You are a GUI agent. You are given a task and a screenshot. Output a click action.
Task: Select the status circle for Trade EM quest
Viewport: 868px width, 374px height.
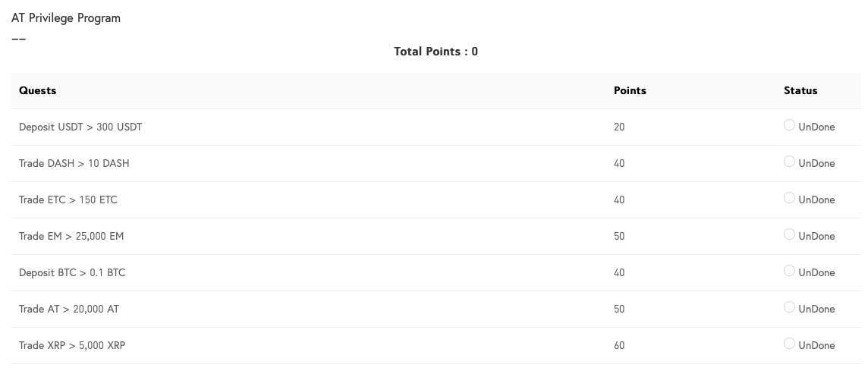click(789, 234)
